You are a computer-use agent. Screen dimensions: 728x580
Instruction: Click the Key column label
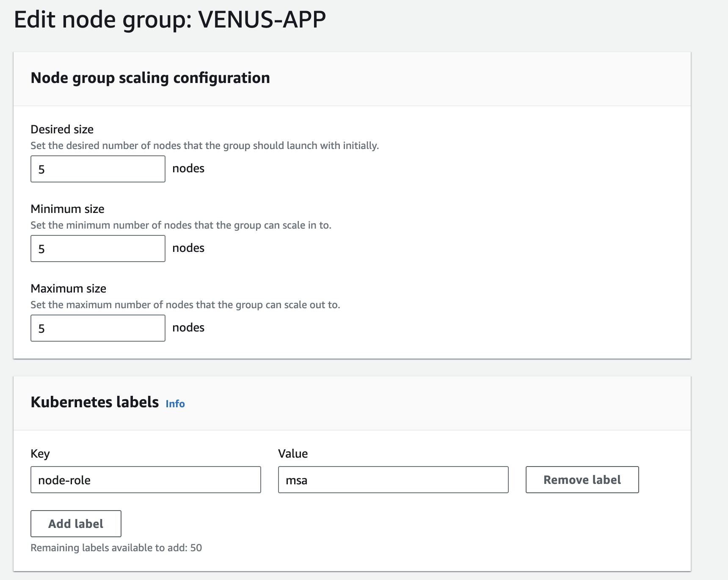click(40, 453)
